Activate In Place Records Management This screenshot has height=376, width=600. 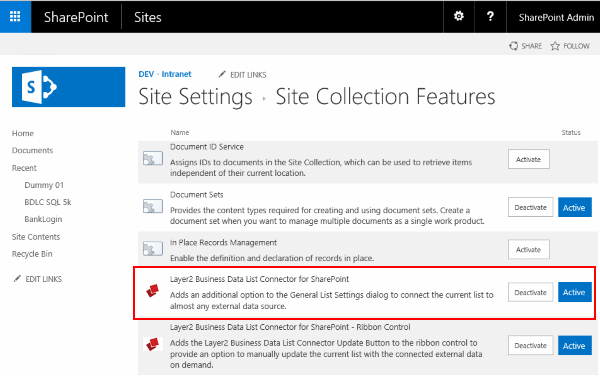click(x=528, y=249)
